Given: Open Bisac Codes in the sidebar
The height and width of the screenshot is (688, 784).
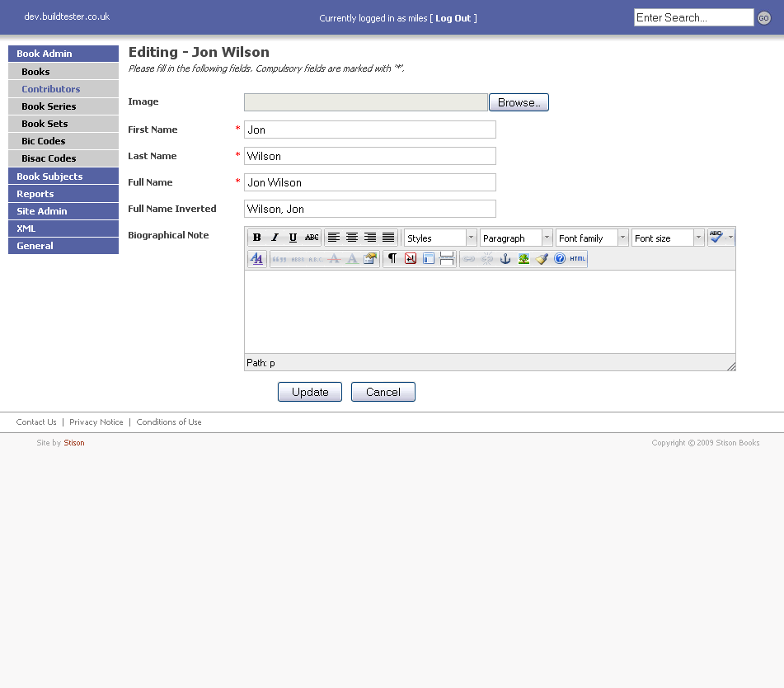Looking at the screenshot, I should click(63, 158).
